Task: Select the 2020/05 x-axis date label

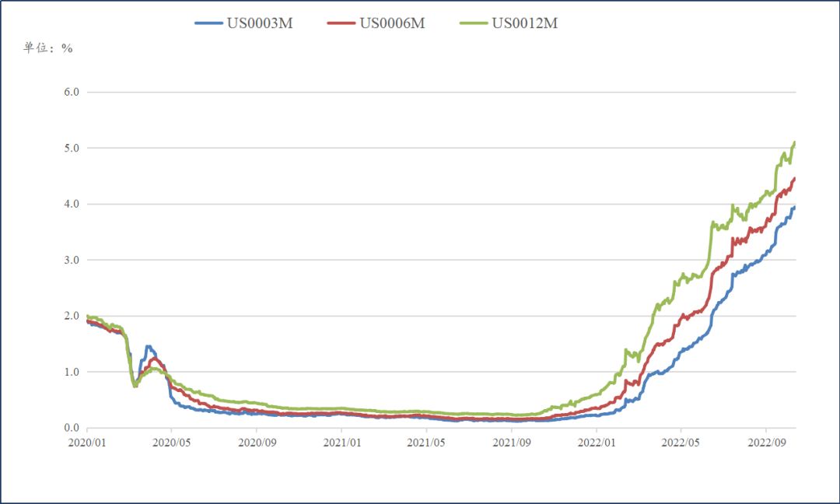Action: point(171,443)
